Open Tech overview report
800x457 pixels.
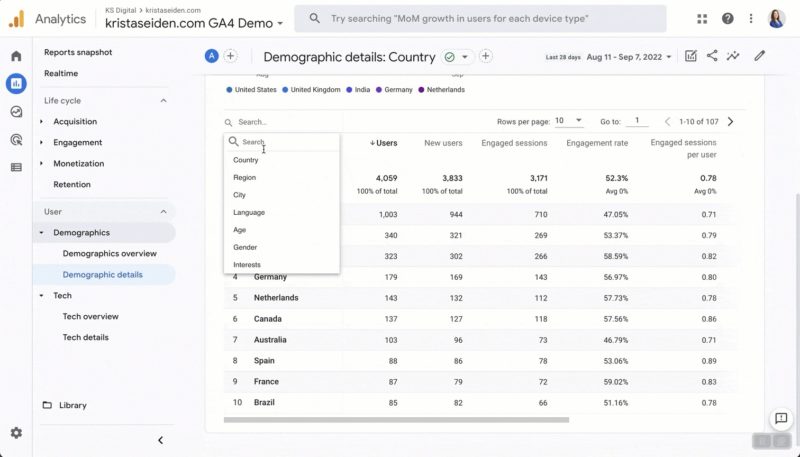point(91,317)
